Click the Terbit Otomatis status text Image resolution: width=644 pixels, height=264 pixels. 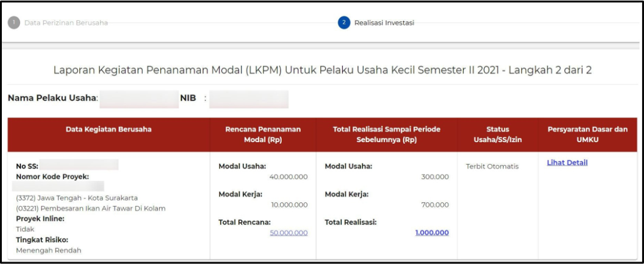[491, 167]
